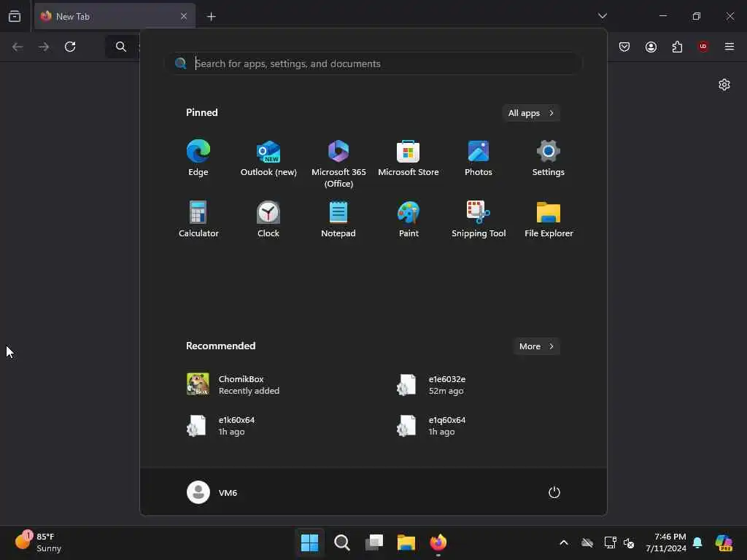Open a new Firefox tab with plus
747x560 pixels.
coord(211,17)
